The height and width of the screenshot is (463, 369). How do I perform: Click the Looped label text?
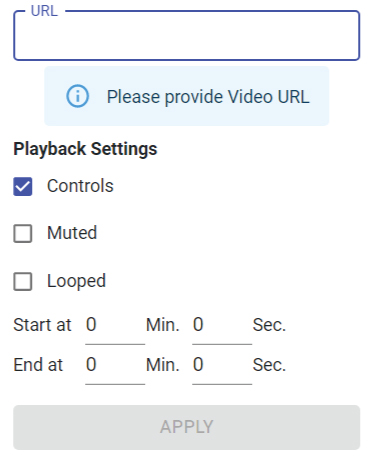pos(76,282)
